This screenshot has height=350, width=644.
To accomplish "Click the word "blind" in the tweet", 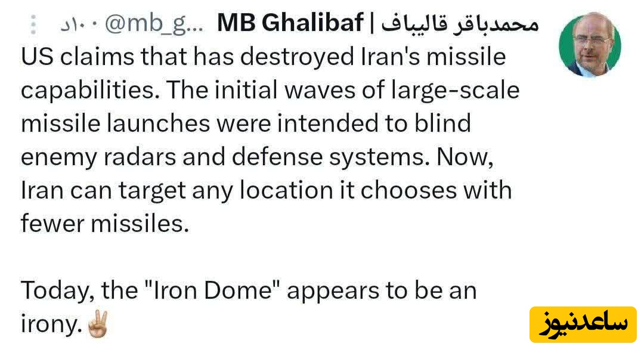I will coord(441,123).
